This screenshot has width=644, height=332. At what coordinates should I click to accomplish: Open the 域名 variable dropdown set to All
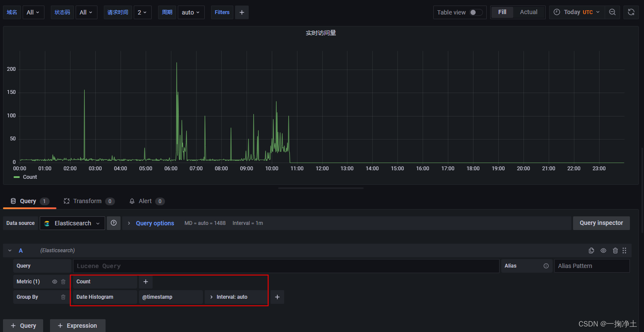pyautogui.click(x=33, y=12)
